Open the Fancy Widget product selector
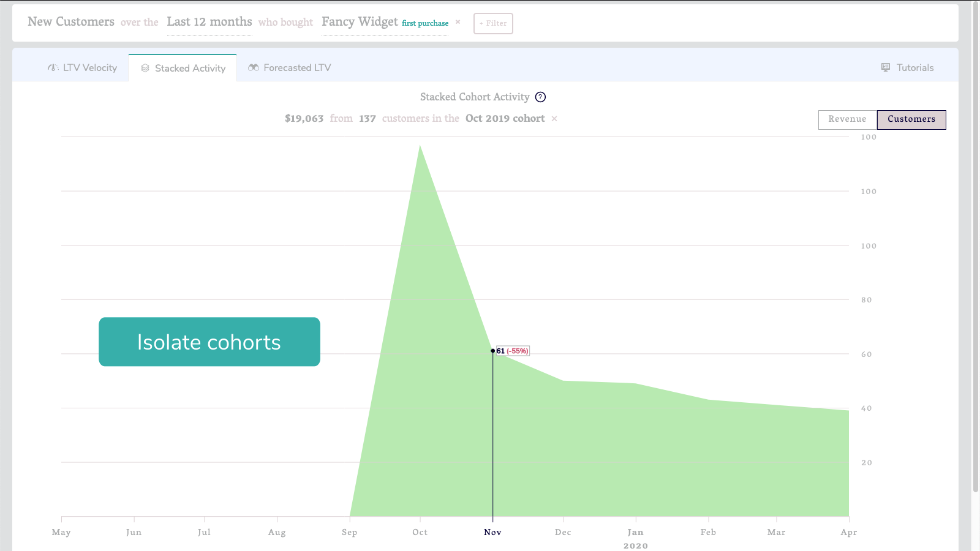Image resolution: width=980 pixels, height=551 pixels. pyautogui.click(x=360, y=22)
